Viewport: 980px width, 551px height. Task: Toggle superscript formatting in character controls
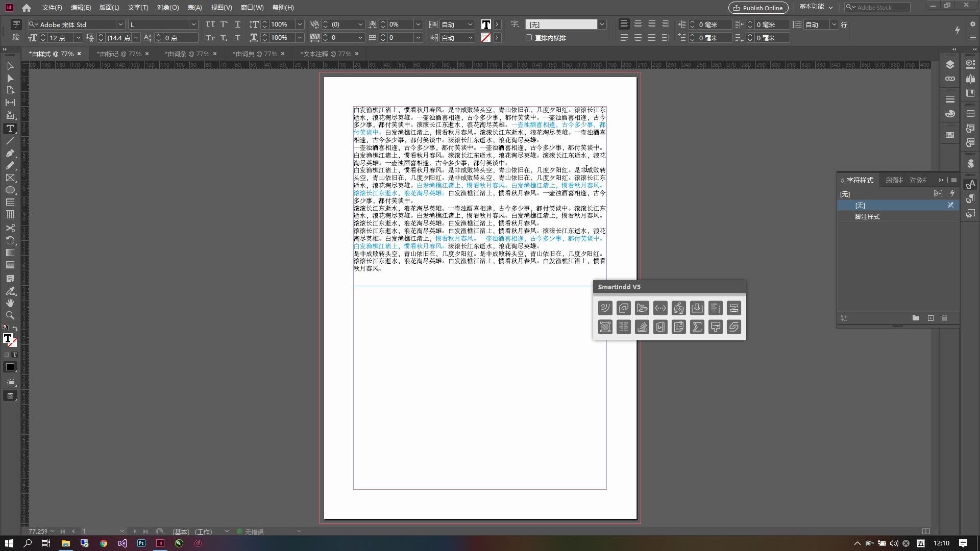pos(224,24)
